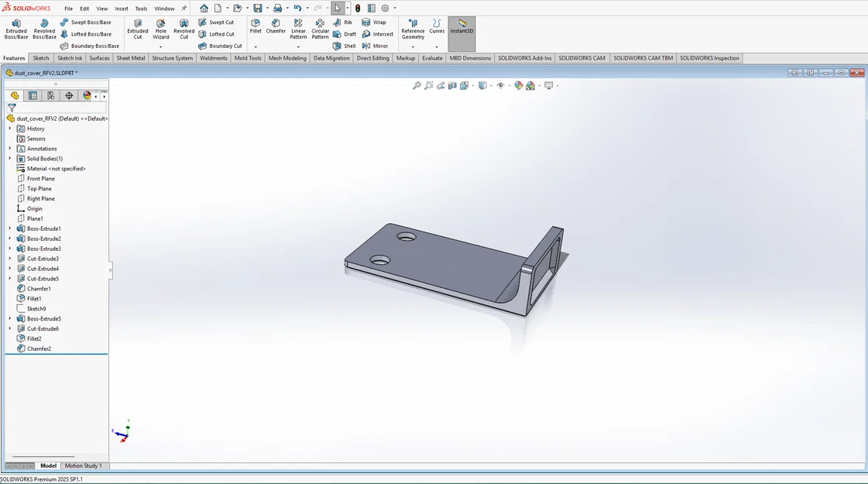Open the Linear Pattern dropdown arrow
This screenshot has height=484, width=868.
point(298,47)
